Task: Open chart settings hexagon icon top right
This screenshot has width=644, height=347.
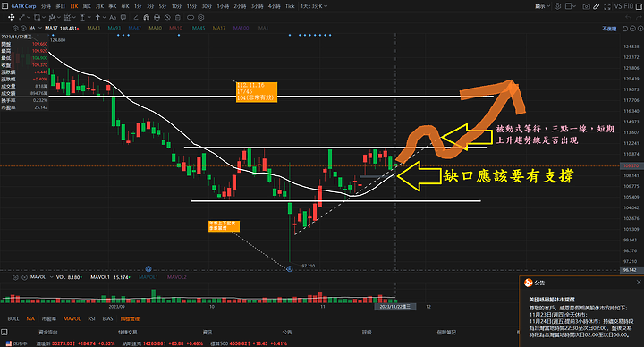Action: 558,6
